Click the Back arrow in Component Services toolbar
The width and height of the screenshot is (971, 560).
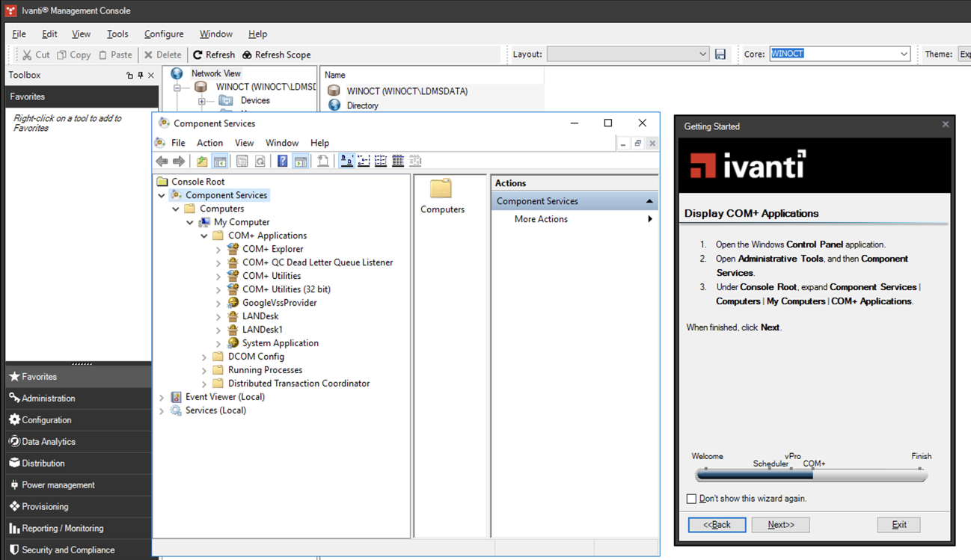tap(162, 161)
